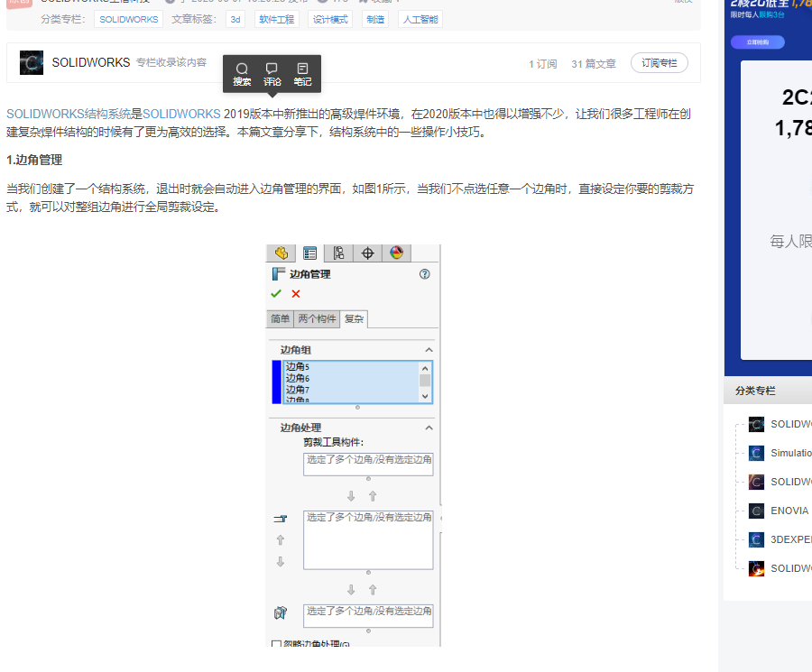Click the 剪裁工具构件 selection box
Screen dimensions: 812x672
coord(368,464)
